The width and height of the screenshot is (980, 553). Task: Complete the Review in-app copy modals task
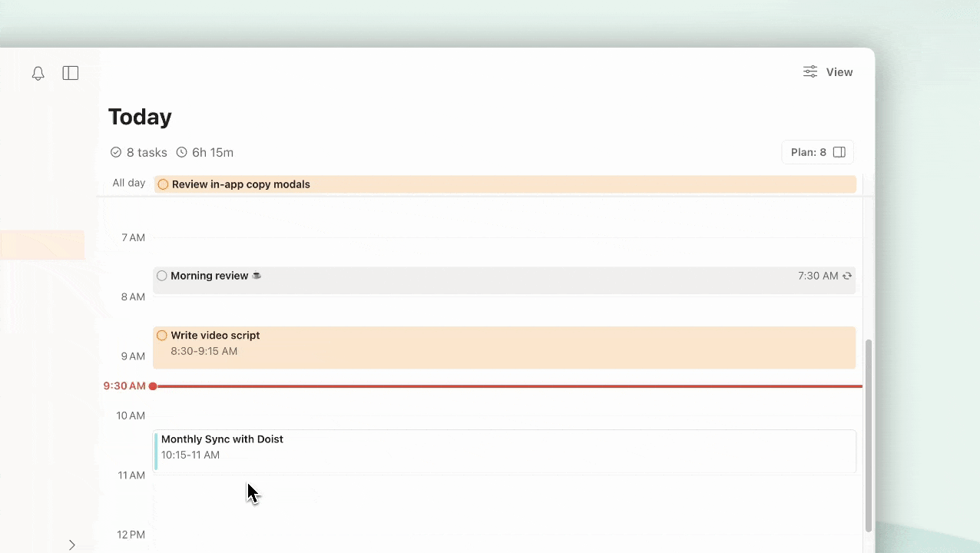point(163,184)
